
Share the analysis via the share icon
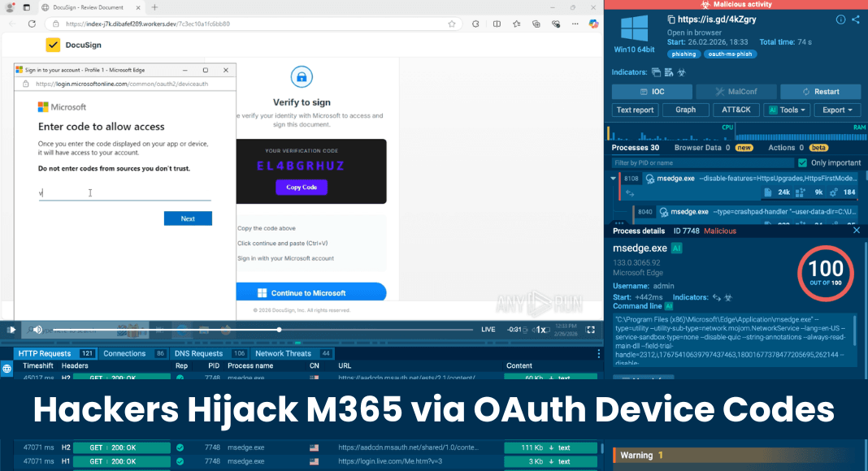[856, 19]
